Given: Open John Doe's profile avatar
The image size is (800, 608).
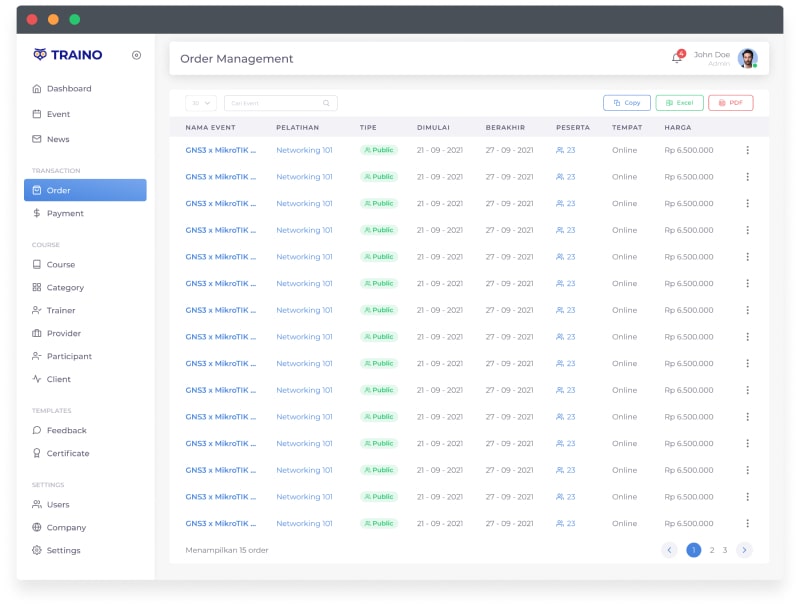Looking at the screenshot, I should click(747, 58).
